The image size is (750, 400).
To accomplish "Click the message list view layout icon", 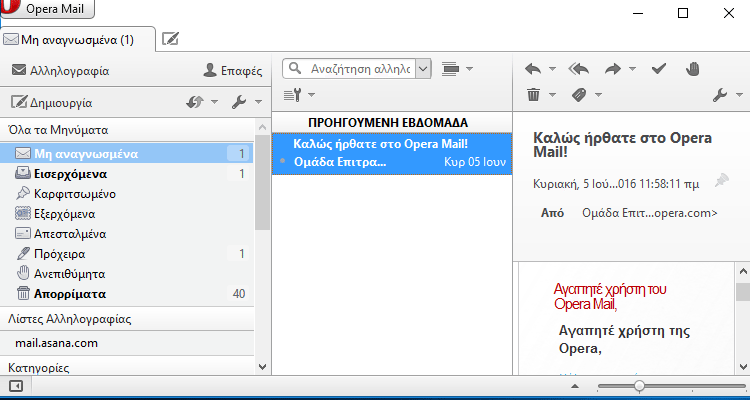I will point(451,69).
